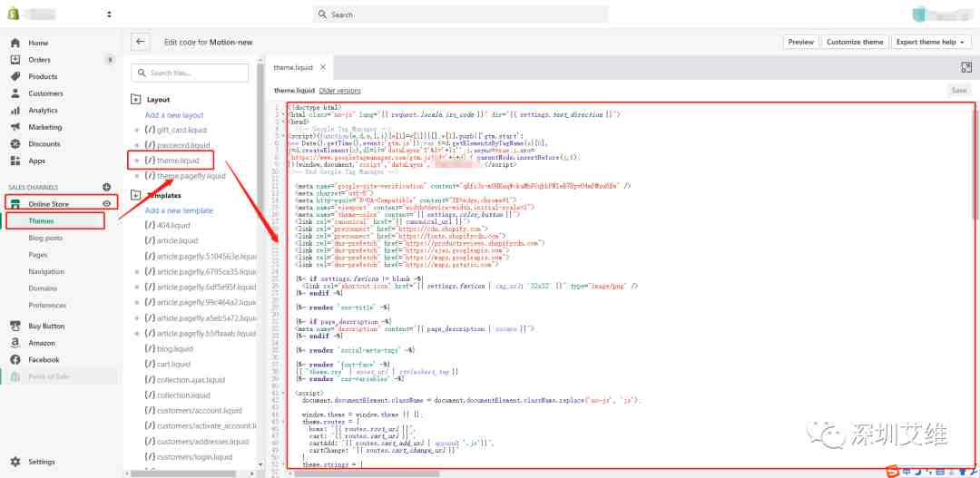Open the Facebook channel icon
The image size is (980, 478).
click(x=15, y=360)
